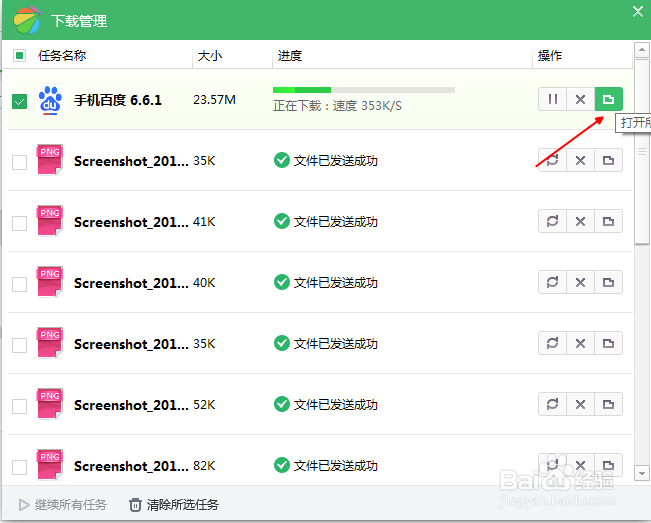Resend the 52K Screenshot file
The image size is (651, 523).
[552, 404]
